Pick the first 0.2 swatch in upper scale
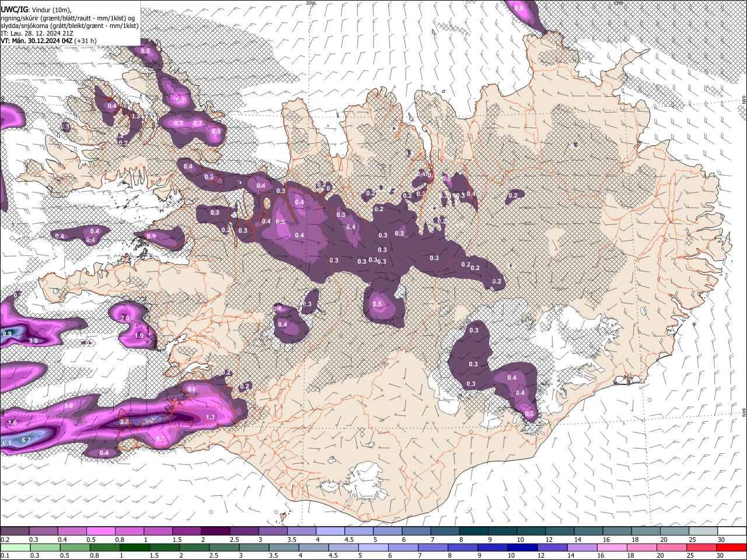Image resolution: width=747 pixels, height=560 pixels. [15, 531]
